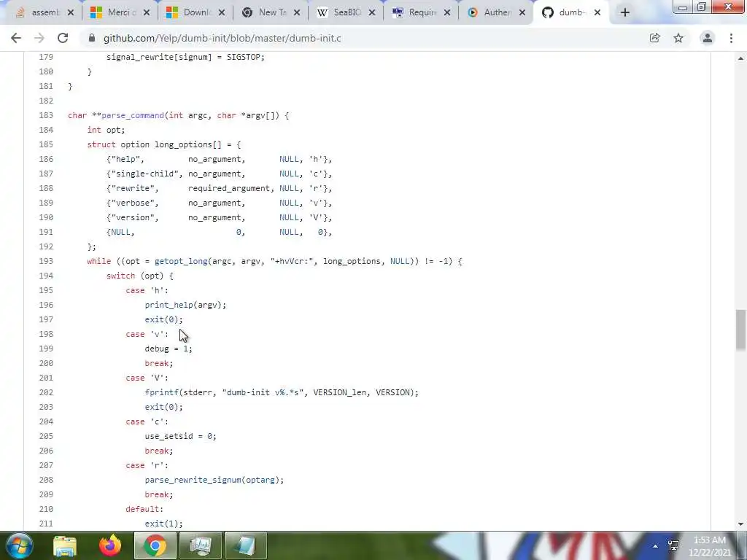Click the getopt_long call on line 193
The image size is (747, 560).
181,261
